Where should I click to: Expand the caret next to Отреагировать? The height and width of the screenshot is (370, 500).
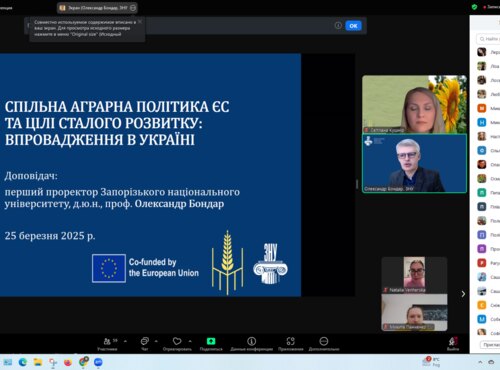tap(190, 341)
